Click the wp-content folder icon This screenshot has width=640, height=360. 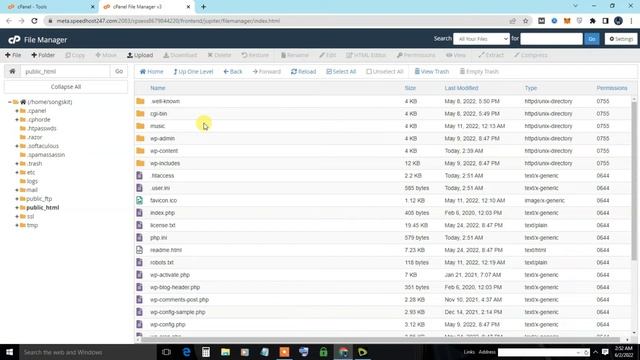(140, 151)
